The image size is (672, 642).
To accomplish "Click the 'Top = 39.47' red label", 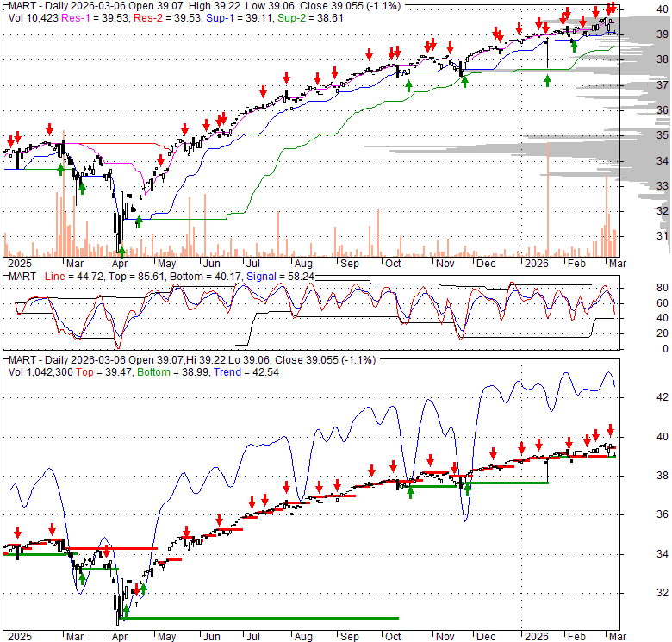I will tap(103, 372).
